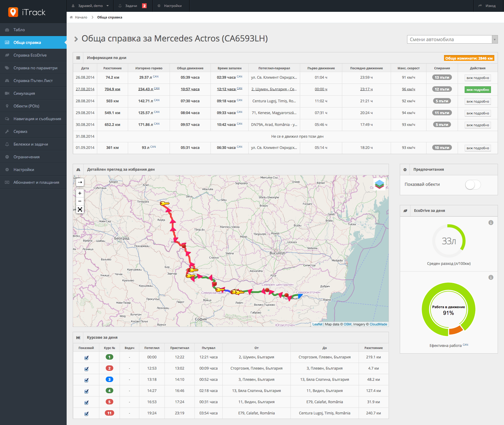The height and width of the screenshot is (425, 504).
Task: Uncheck the display checkbox for course 1
Action: [86, 357]
